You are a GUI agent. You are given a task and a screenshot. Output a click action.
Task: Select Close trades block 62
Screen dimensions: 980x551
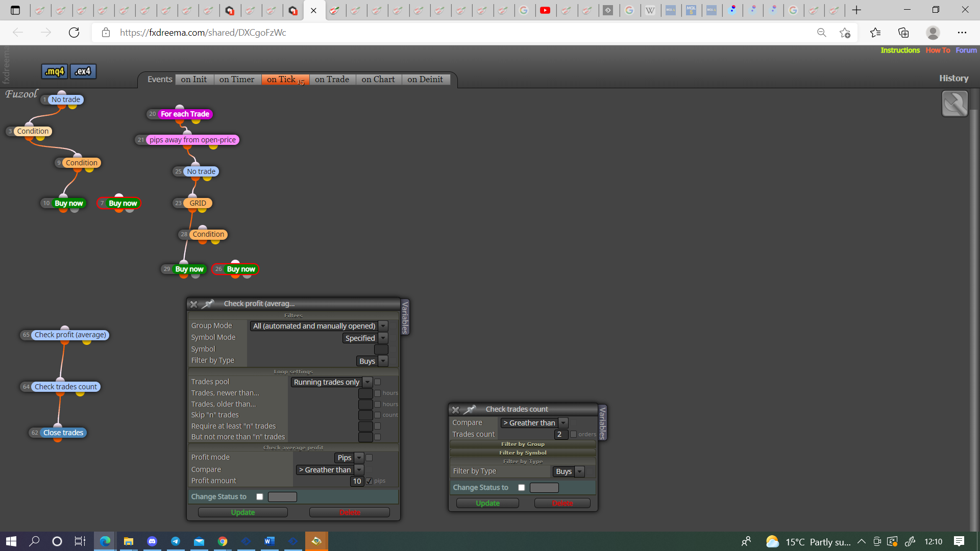(63, 433)
